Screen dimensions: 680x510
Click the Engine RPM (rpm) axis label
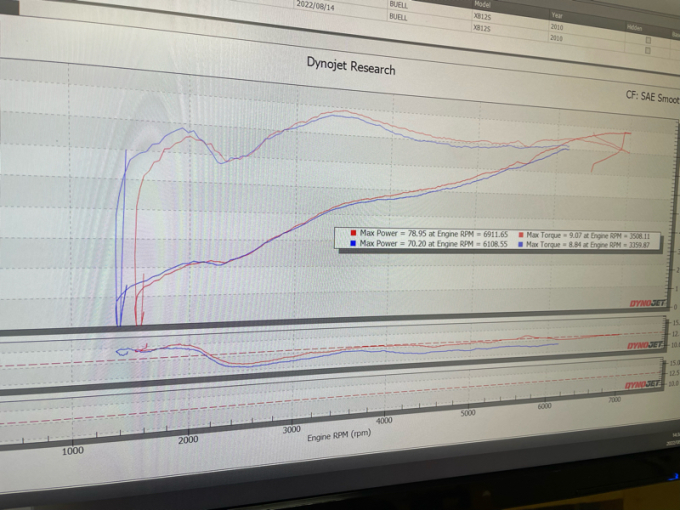[339, 435]
